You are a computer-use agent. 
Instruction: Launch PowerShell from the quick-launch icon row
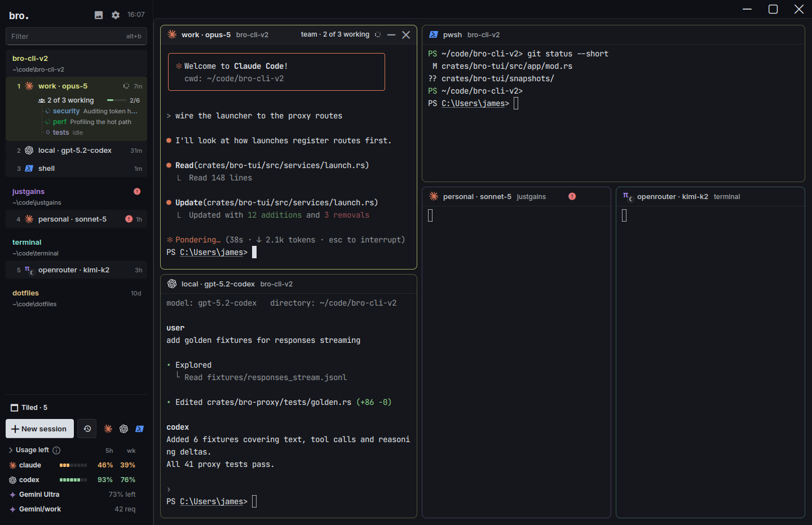(x=140, y=429)
